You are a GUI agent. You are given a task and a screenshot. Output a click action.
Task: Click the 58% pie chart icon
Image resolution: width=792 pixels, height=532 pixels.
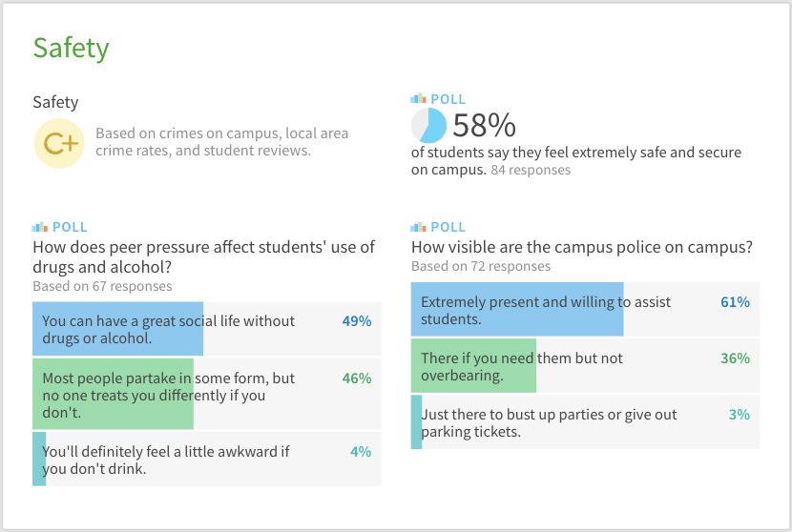[428, 126]
